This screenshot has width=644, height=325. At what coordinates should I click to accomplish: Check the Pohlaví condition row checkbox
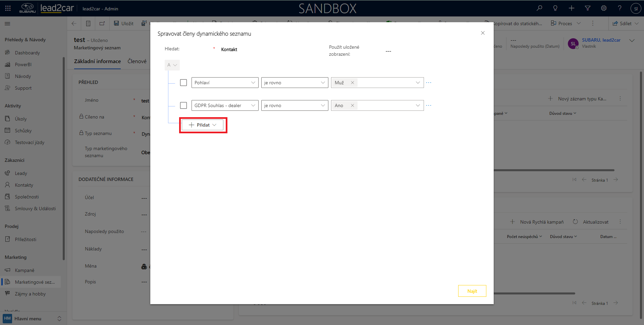183,83
